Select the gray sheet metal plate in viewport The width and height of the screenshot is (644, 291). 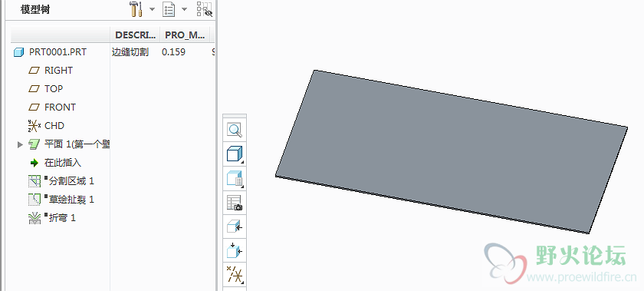[x=452, y=151]
